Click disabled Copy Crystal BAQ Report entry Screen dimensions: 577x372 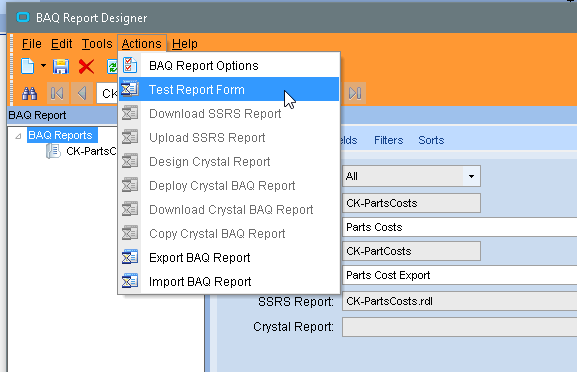pyautogui.click(x=229, y=233)
